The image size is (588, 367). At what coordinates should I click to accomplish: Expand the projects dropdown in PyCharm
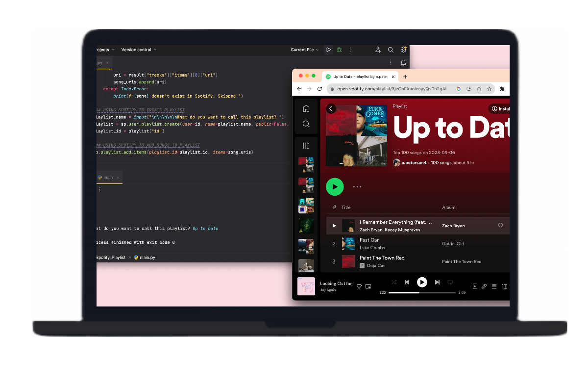coord(105,50)
